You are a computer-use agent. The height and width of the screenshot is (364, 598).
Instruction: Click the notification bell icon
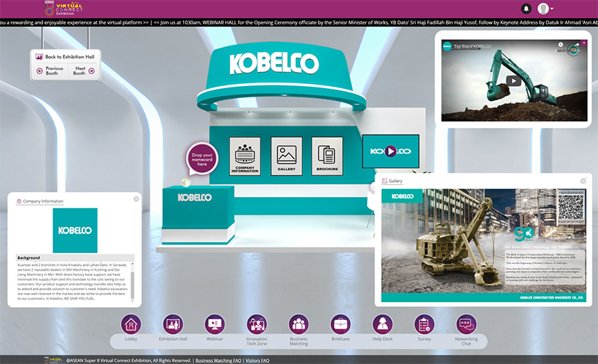tap(526, 9)
